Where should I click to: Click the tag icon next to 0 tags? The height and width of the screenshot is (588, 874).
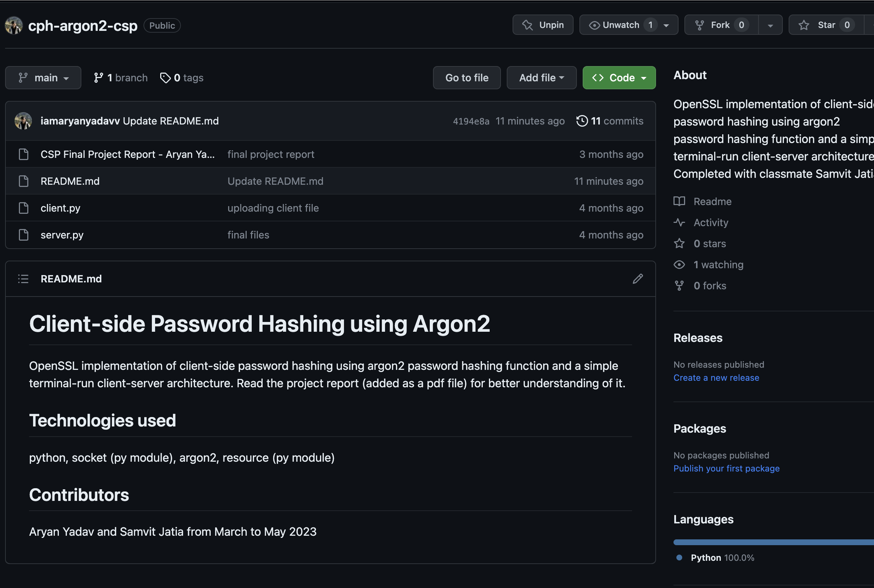[x=165, y=78]
